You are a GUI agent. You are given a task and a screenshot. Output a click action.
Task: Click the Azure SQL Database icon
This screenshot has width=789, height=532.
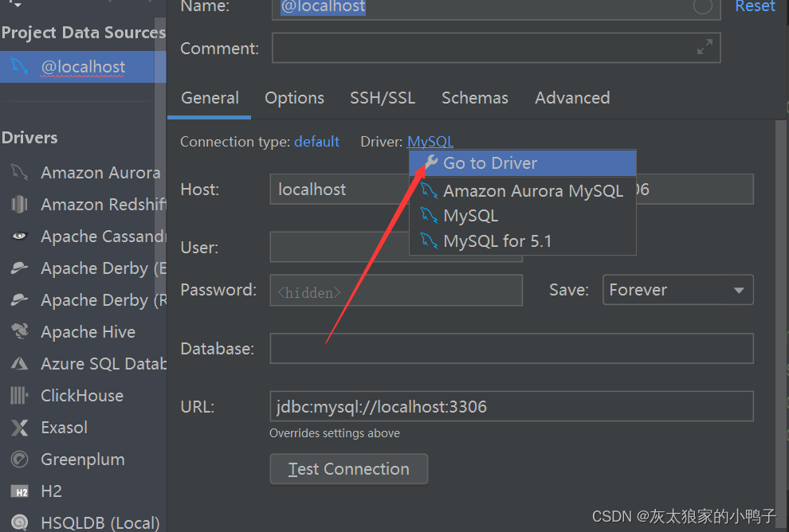pos(19,363)
